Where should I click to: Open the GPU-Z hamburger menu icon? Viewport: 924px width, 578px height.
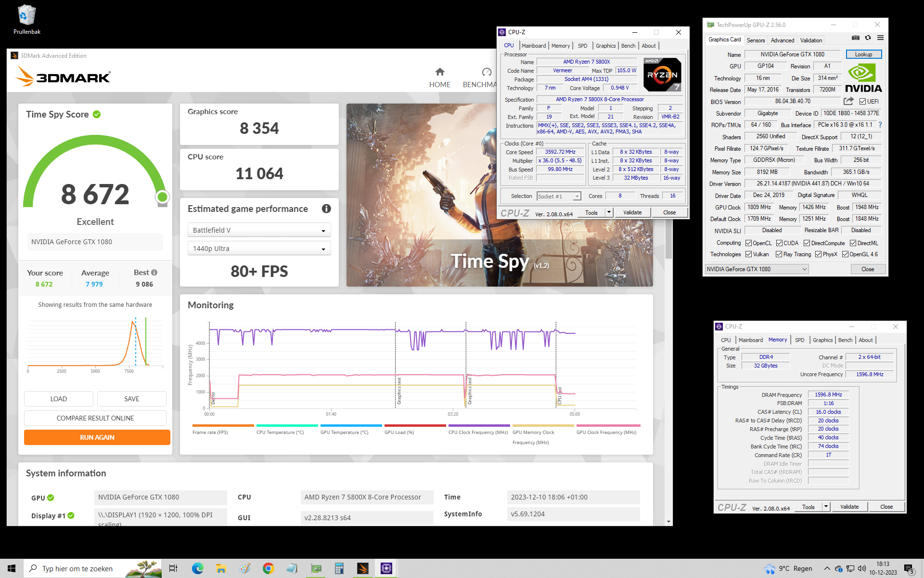point(880,38)
